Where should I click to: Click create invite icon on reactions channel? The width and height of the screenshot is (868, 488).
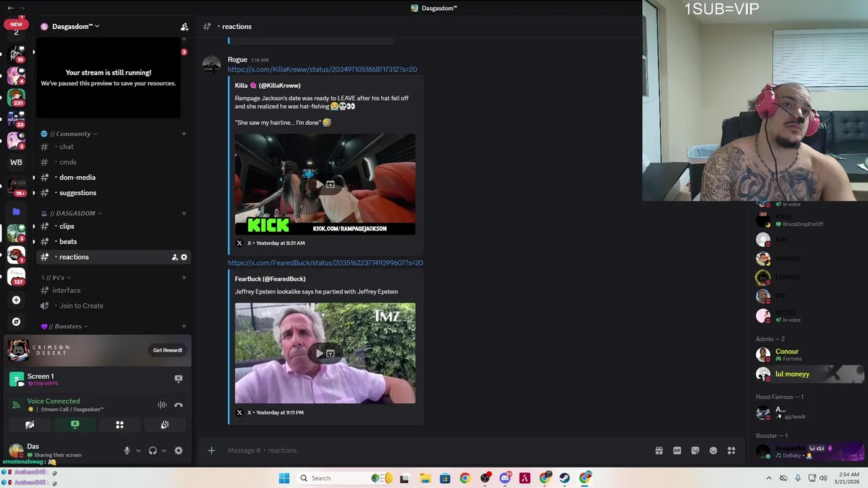point(175,257)
